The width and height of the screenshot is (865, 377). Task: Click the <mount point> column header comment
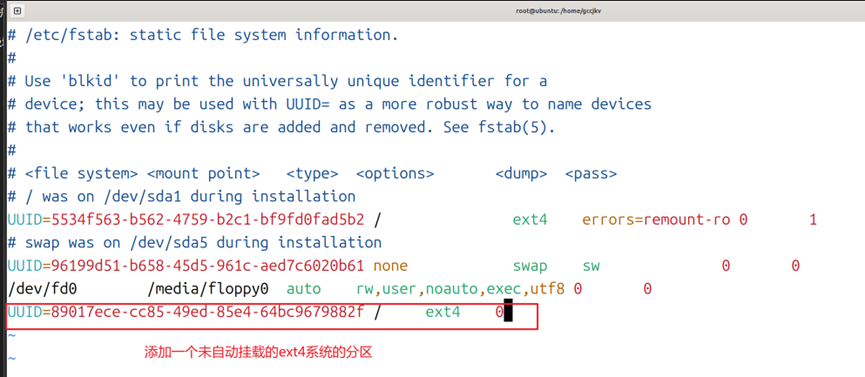[204, 174]
